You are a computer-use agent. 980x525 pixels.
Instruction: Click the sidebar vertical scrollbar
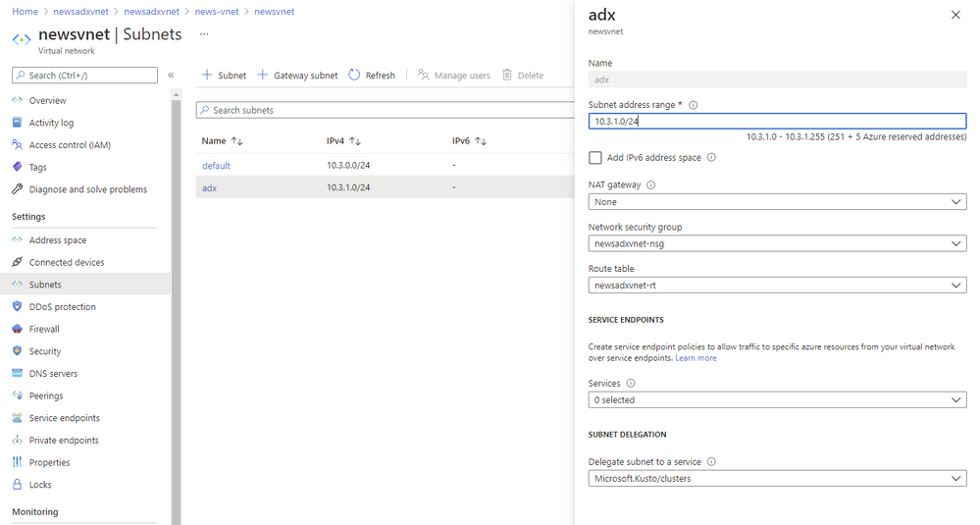(176, 312)
